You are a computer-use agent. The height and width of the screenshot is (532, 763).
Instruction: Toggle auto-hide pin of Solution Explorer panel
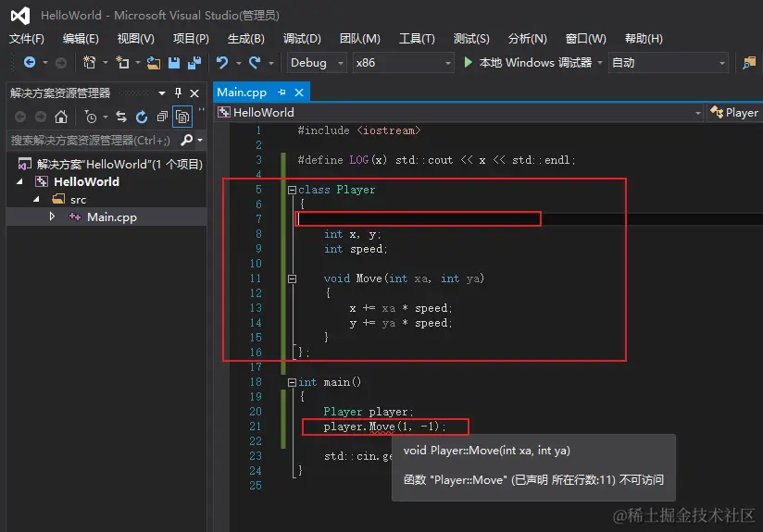tap(178, 93)
